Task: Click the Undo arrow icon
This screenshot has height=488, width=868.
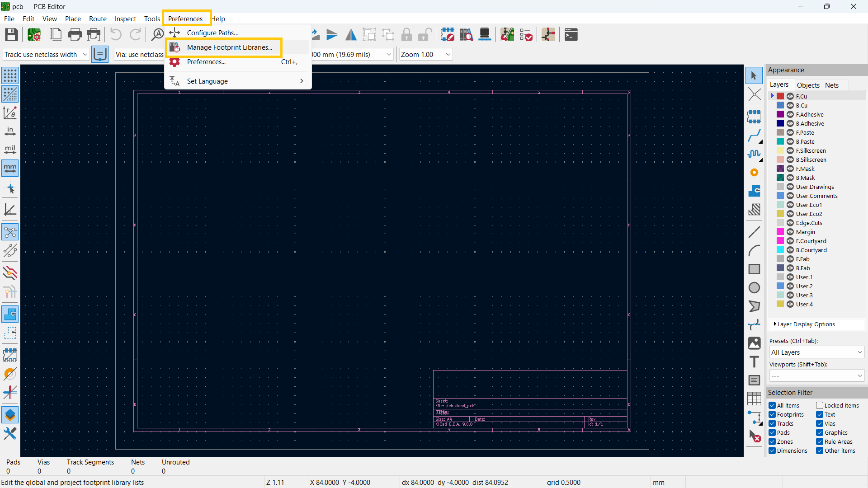Action: coord(116,35)
